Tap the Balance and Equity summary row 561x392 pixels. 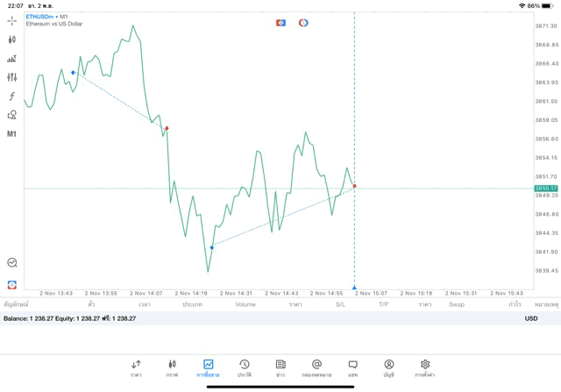pyautogui.click(x=70, y=318)
